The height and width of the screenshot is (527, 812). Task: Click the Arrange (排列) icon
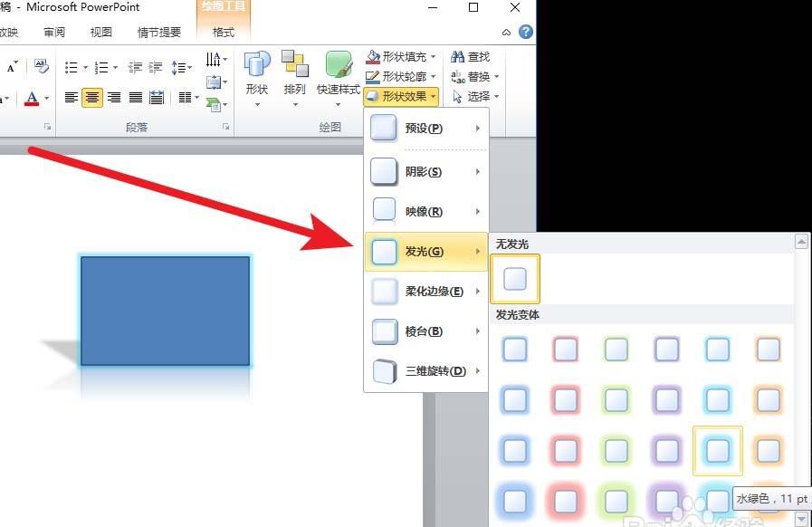coord(294,74)
